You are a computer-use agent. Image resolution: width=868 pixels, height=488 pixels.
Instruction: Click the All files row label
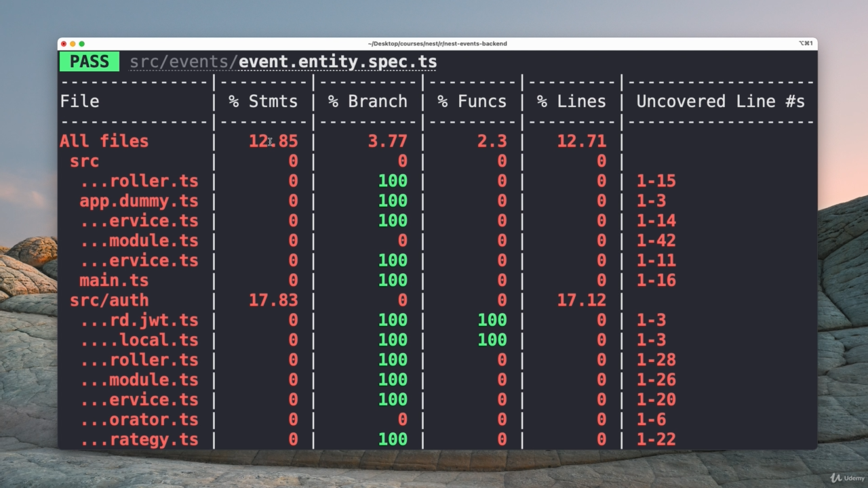point(104,141)
